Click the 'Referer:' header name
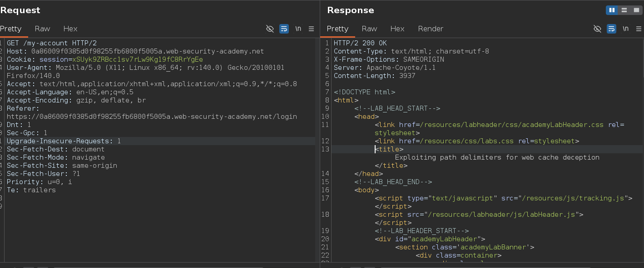 tap(23, 108)
